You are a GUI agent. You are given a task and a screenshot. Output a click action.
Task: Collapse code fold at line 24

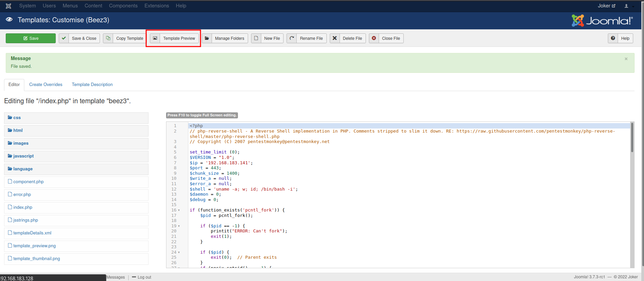[179, 252]
